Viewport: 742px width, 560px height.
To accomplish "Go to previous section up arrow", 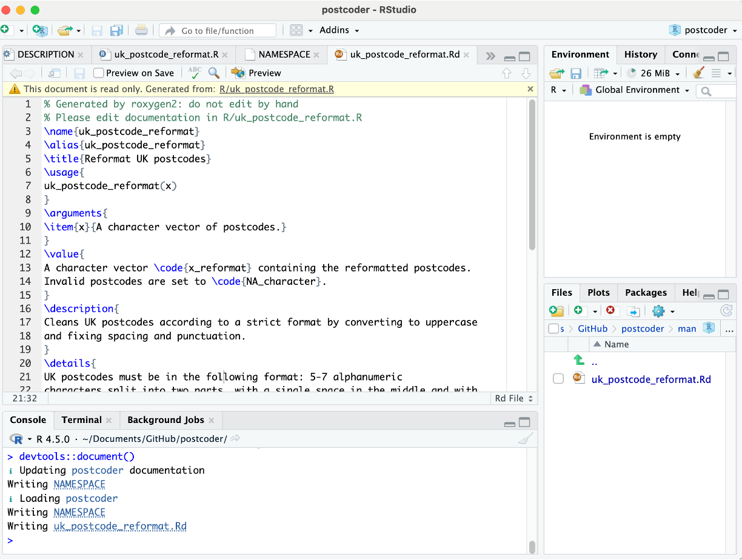I will pos(507,73).
